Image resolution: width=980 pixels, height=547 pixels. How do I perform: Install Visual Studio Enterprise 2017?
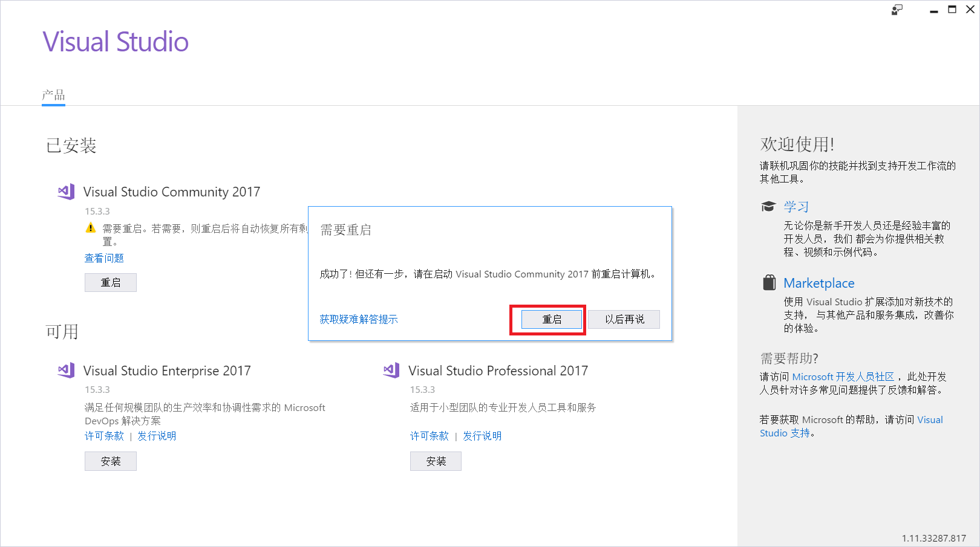pos(111,461)
